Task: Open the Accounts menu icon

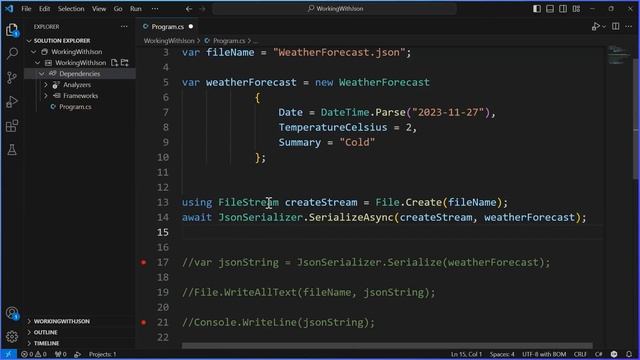Action: point(12,313)
